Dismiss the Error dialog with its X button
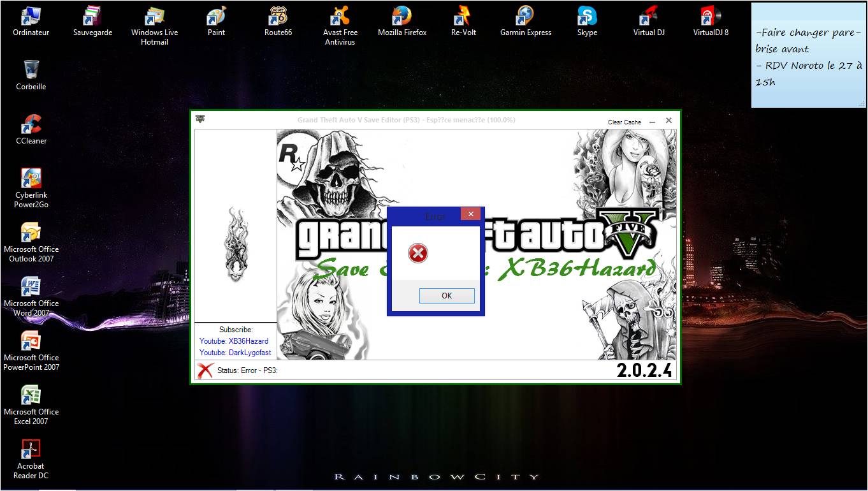 470,214
